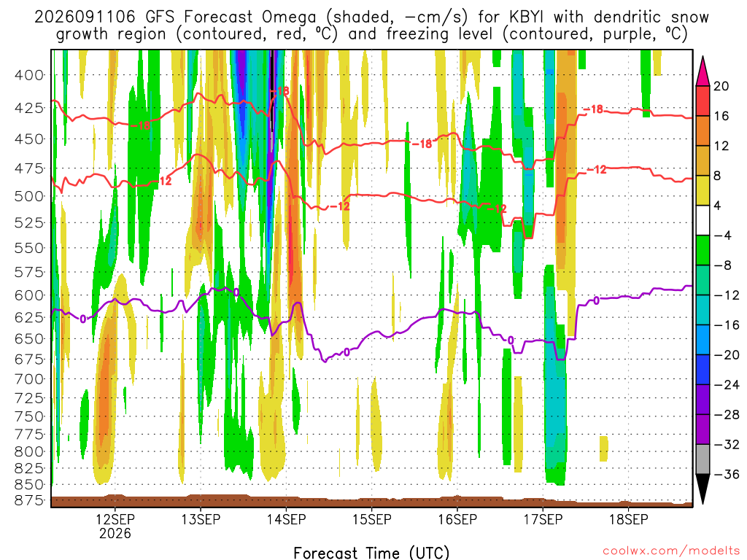Click the magenta arrow atop the colorbar
Screen dimensions: 747x560
coord(703,71)
